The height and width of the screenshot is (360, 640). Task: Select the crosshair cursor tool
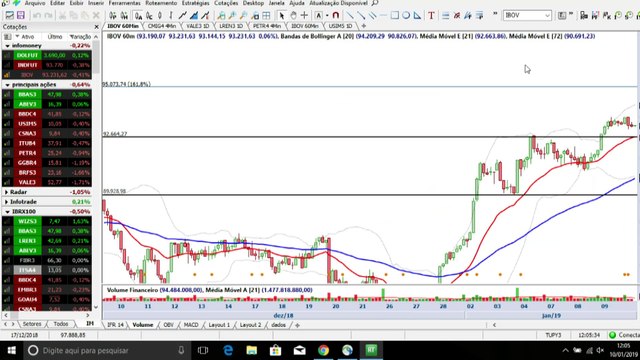click(x=304, y=16)
